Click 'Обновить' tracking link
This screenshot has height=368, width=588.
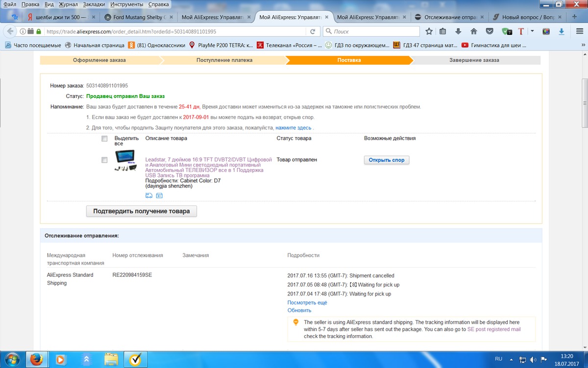[x=299, y=310]
